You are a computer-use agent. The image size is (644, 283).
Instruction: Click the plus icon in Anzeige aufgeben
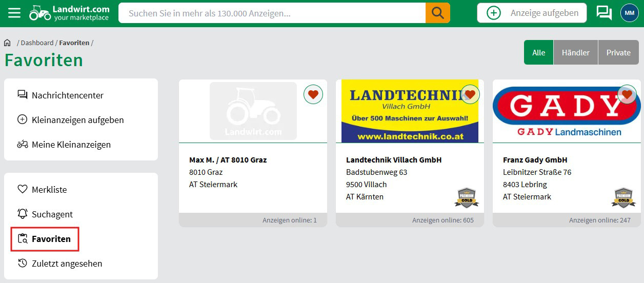494,13
